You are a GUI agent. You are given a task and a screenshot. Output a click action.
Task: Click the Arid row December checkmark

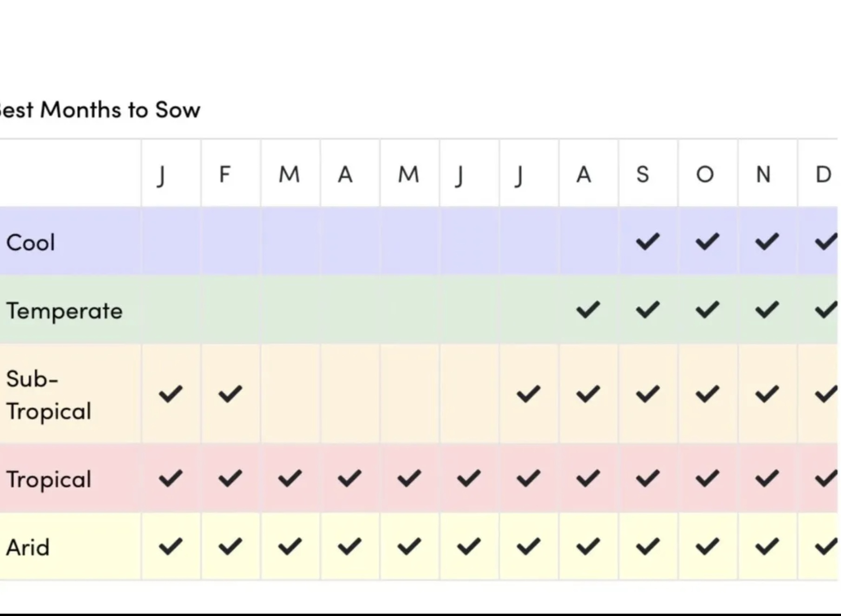tap(826, 546)
